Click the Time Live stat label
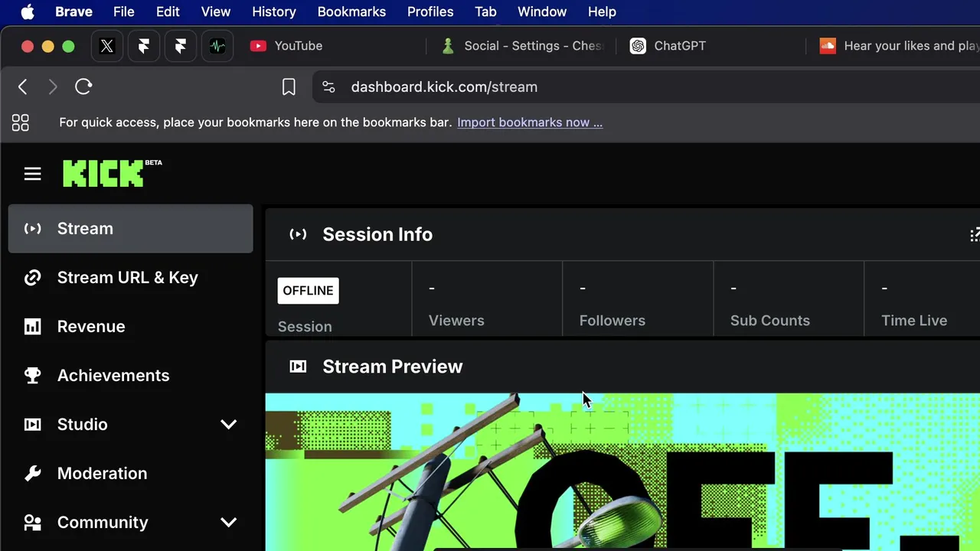Image resolution: width=980 pixels, height=551 pixels. point(914,320)
